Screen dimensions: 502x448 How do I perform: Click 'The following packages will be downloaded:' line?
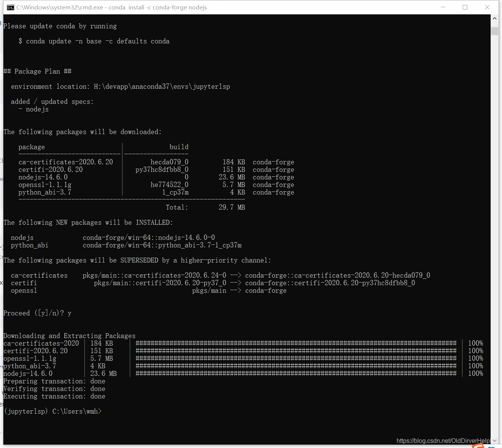tap(82, 132)
